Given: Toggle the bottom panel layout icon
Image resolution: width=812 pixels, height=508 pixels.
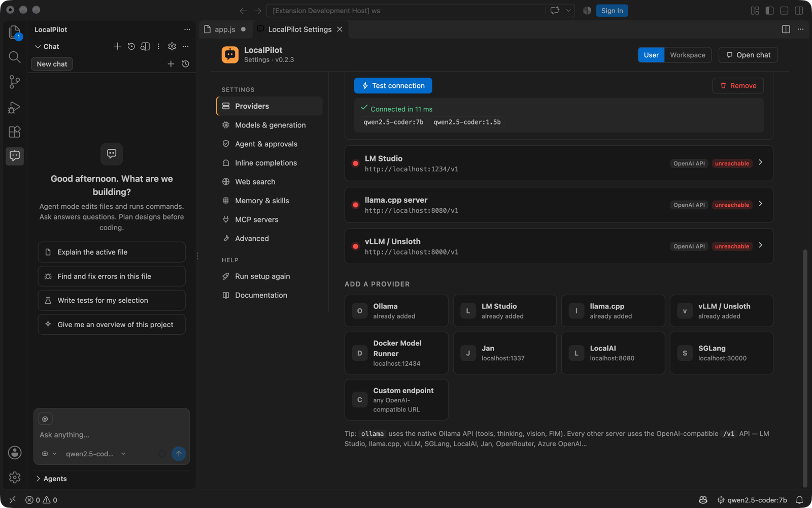Looking at the screenshot, I should [784, 11].
